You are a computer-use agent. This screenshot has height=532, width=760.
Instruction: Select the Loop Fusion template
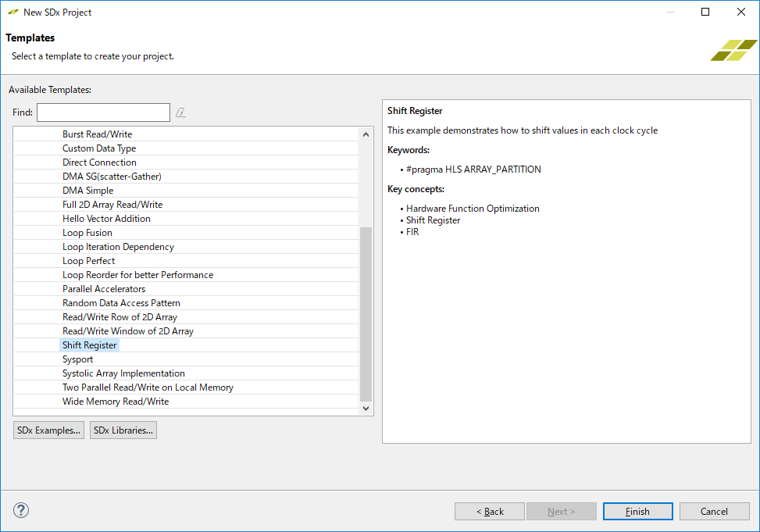[87, 233]
